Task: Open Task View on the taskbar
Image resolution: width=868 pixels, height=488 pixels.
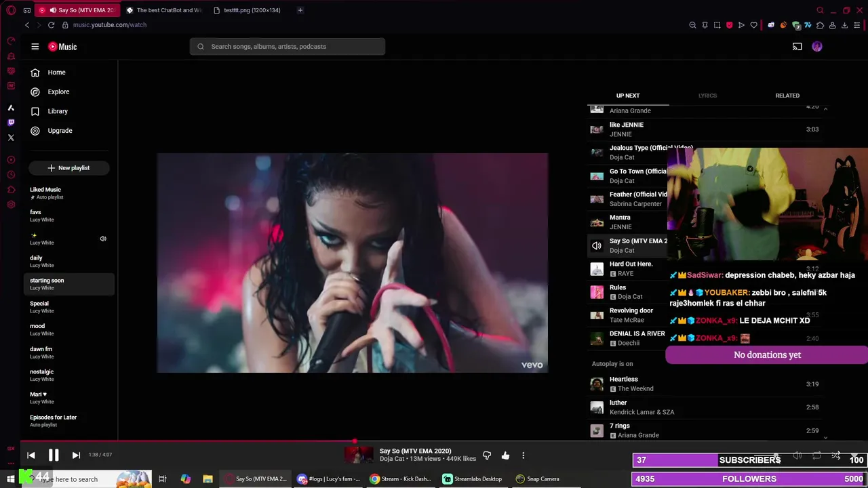Action: (163, 479)
